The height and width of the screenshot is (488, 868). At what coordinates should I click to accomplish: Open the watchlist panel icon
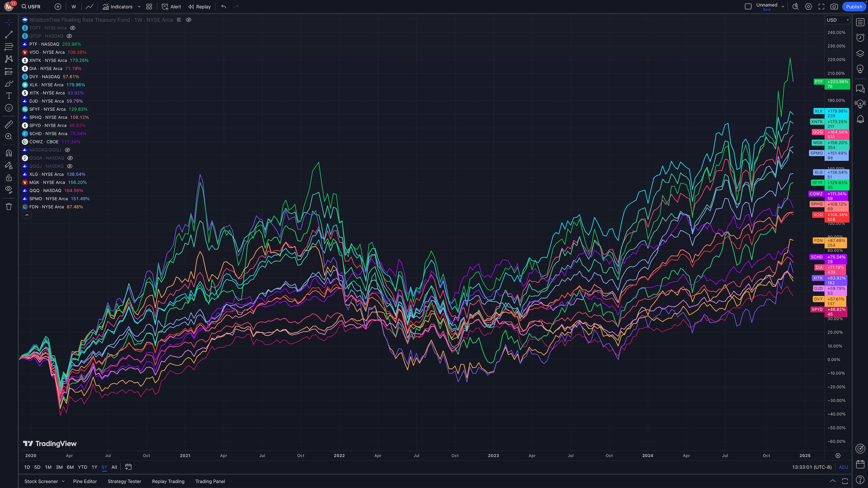[860, 22]
